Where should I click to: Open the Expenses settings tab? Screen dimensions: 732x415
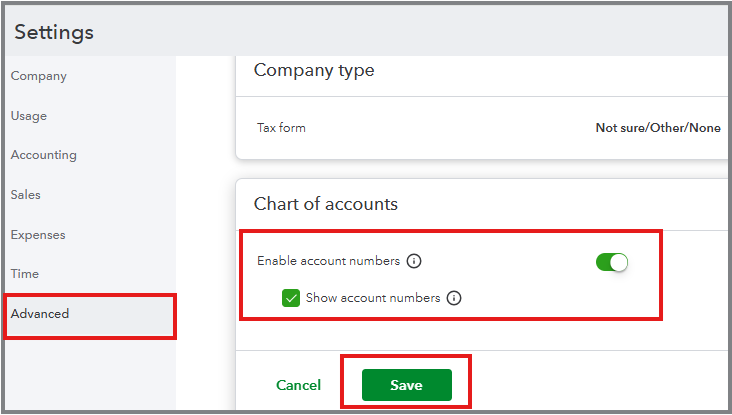38,235
